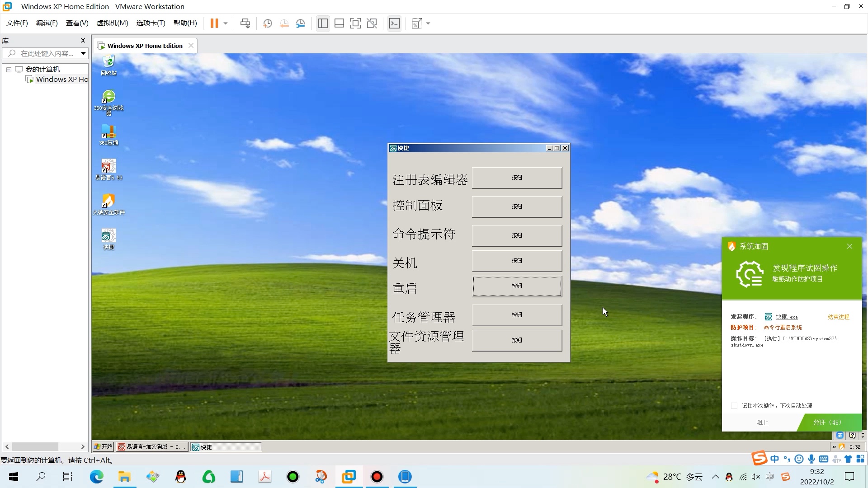Click the button next to 重启
The image size is (868, 488).
517,286
